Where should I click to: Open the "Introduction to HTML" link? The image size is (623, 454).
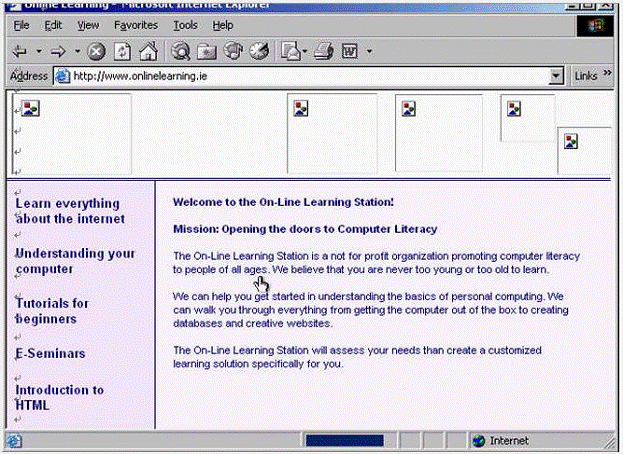(x=59, y=397)
